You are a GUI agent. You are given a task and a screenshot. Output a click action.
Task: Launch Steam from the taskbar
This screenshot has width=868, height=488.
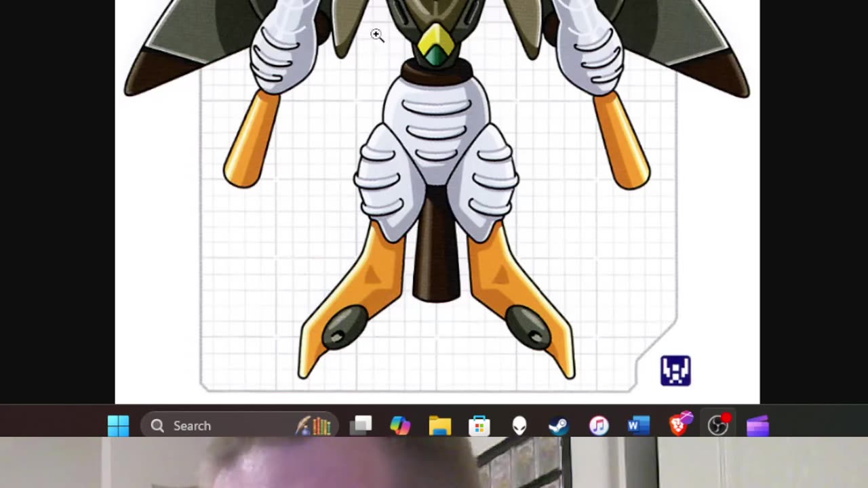pos(559,426)
